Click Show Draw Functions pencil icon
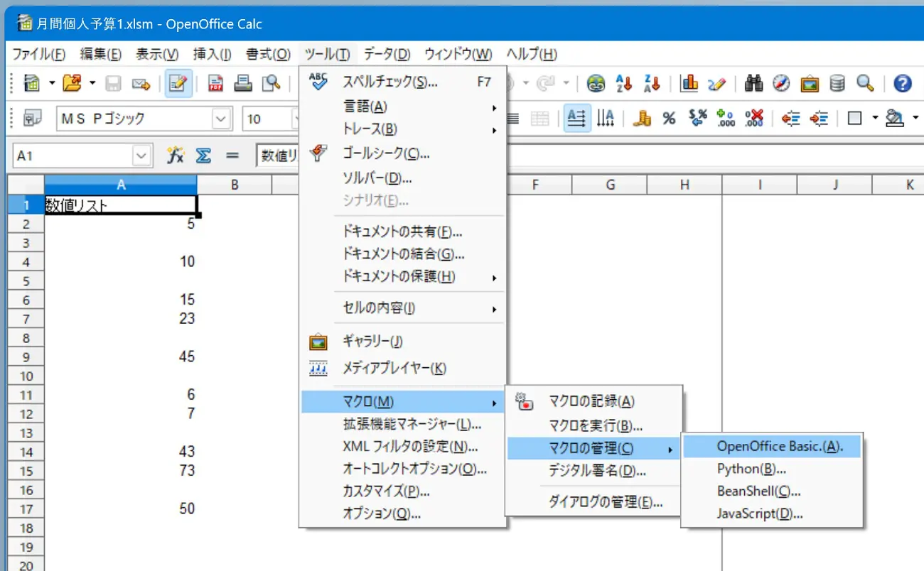Image resolution: width=924 pixels, height=571 pixels. coord(716,83)
